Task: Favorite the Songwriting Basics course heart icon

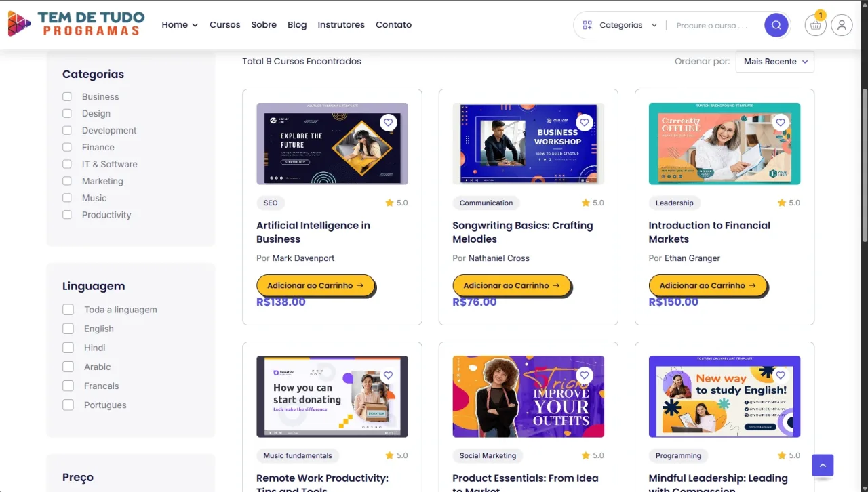Action: [585, 123]
